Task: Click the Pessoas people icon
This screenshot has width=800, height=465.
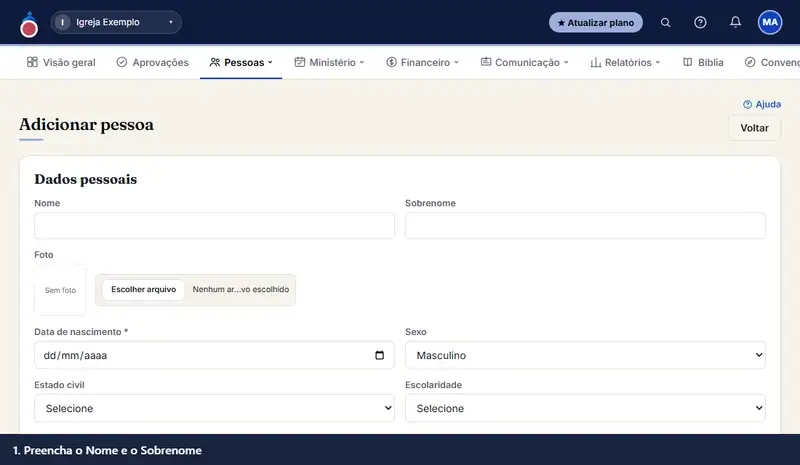Action: pyautogui.click(x=215, y=62)
